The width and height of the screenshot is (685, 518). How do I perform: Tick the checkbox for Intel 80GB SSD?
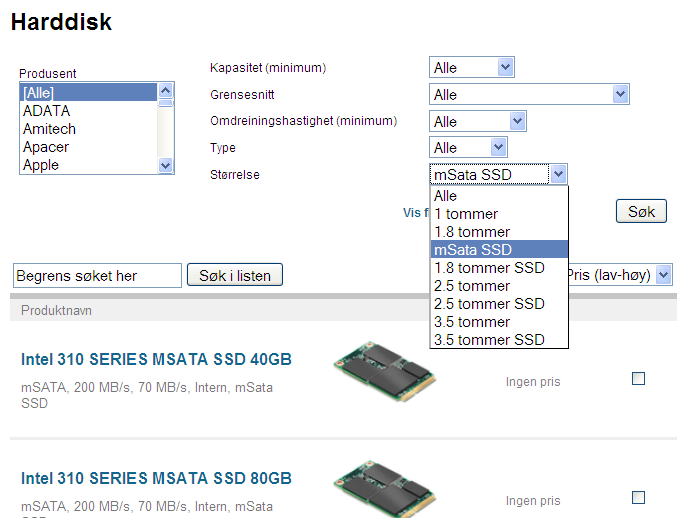coord(639,497)
